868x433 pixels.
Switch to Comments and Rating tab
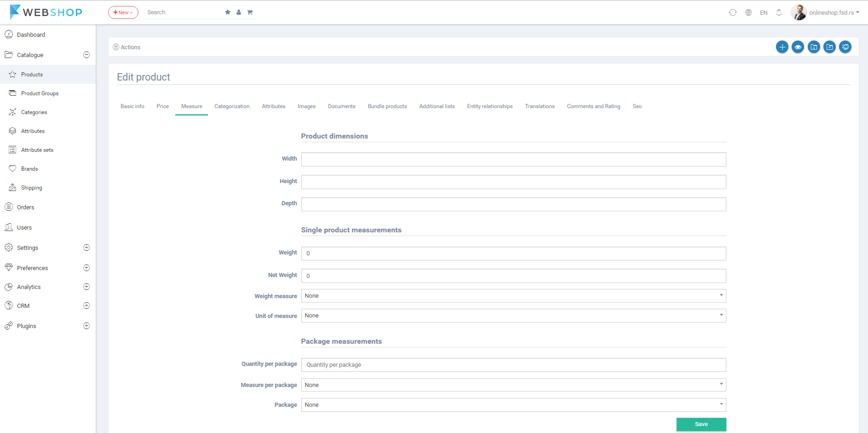point(593,106)
